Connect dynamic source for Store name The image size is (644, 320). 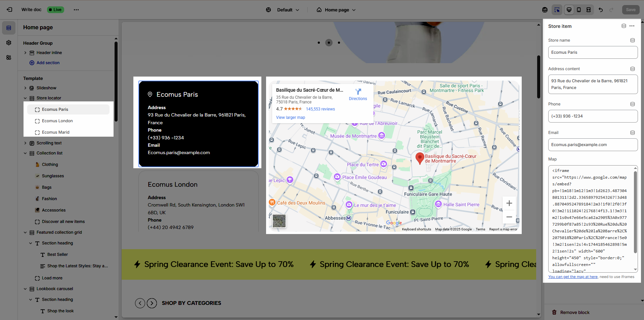[633, 40]
